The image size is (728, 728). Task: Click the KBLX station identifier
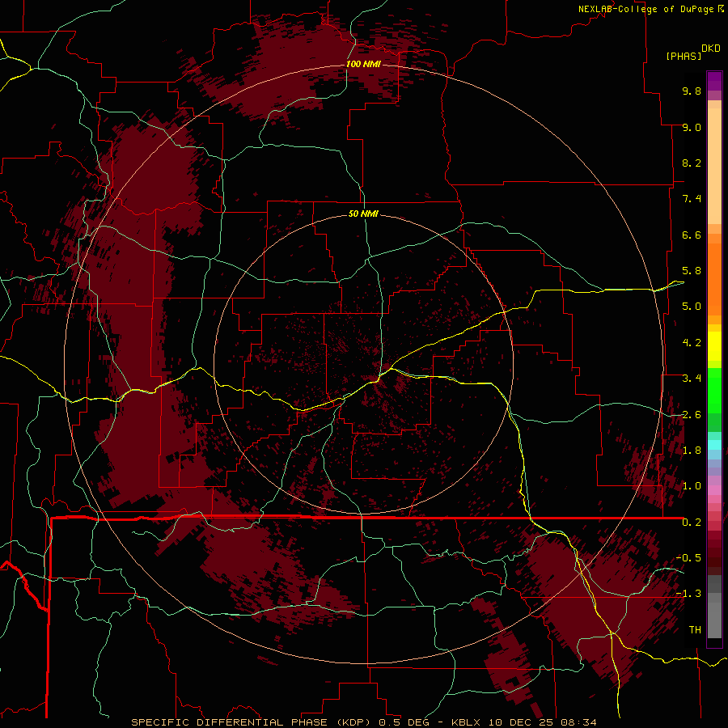pos(466,722)
